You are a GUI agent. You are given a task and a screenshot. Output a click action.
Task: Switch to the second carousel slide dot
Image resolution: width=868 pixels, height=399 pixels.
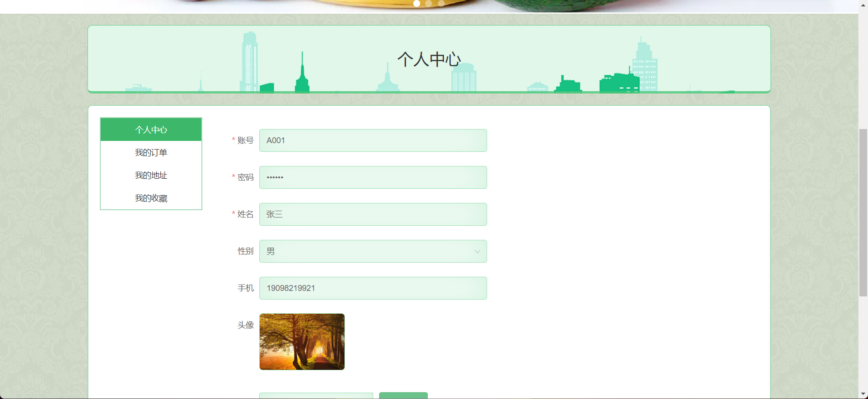tap(428, 3)
